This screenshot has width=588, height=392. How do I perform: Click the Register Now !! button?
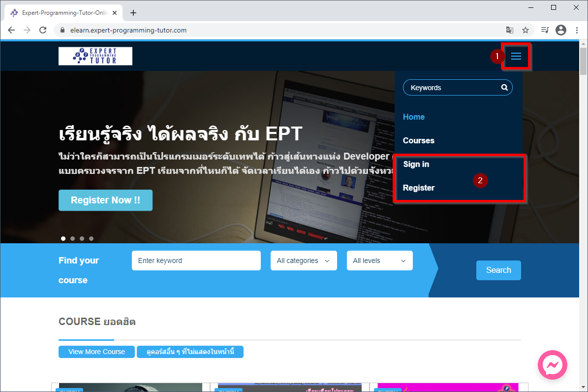point(105,200)
